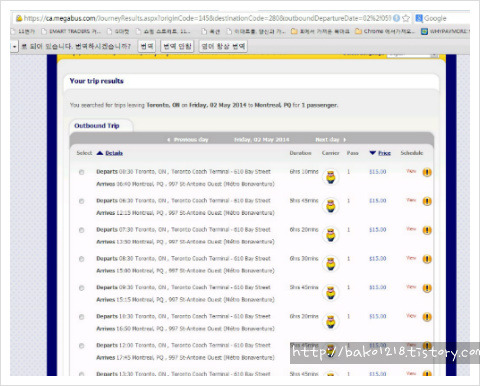480x386 pixels.
Task: Click carrier logo on the 07:30 departure
Action: pos(331,235)
